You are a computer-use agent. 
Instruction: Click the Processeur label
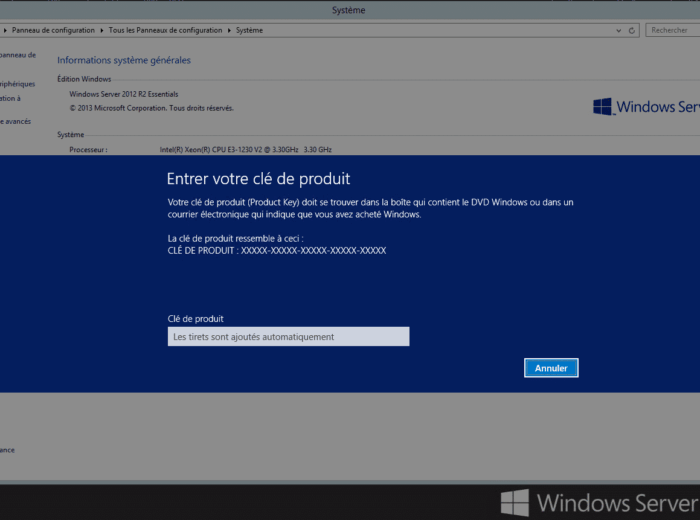click(x=88, y=150)
